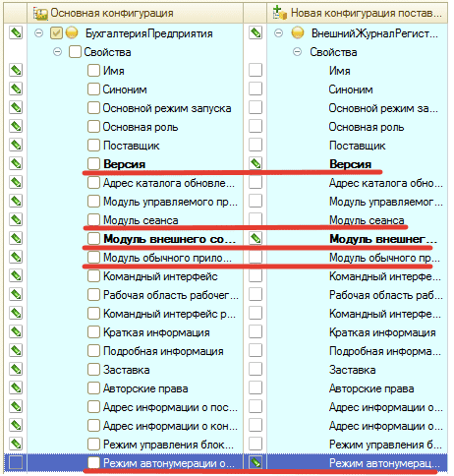Select Авторские права in new vendor configuration
Viewport: 454px width, 476px height.
point(371,388)
